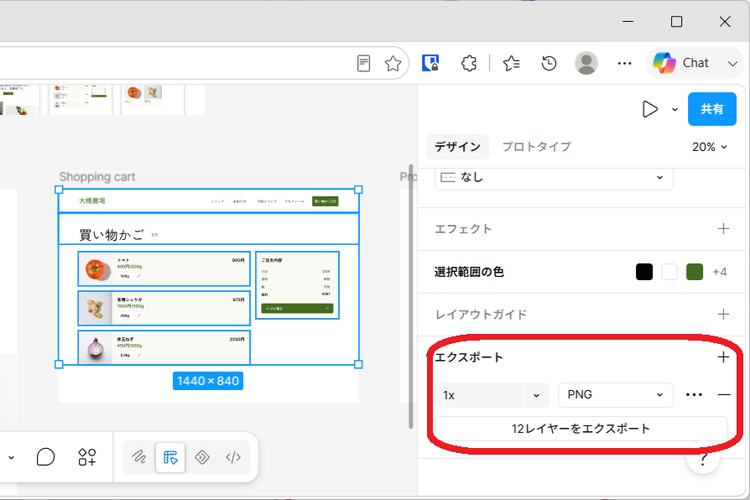Add a layout guide via レイアウトガイド plus
This screenshot has height=500, width=750.
pyautogui.click(x=723, y=314)
